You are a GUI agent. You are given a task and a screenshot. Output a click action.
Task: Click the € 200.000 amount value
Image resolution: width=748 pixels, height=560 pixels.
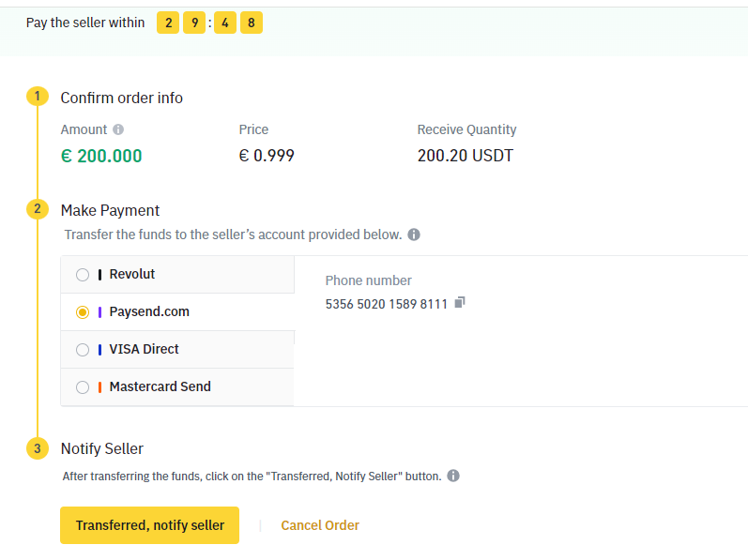click(x=101, y=156)
